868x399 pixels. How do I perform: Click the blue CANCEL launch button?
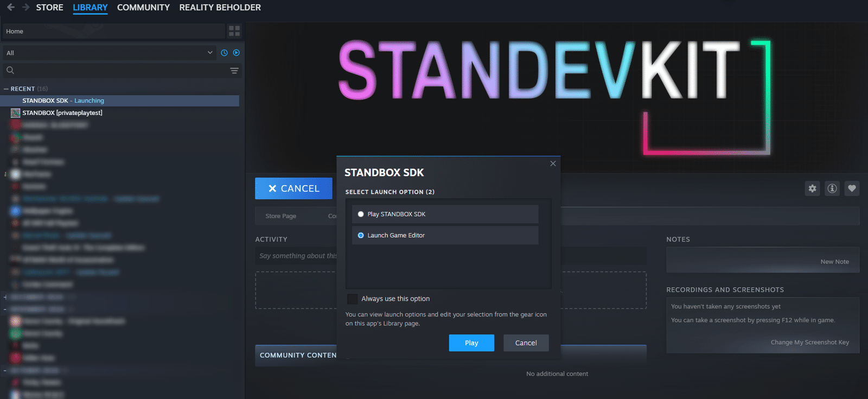click(293, 188)
